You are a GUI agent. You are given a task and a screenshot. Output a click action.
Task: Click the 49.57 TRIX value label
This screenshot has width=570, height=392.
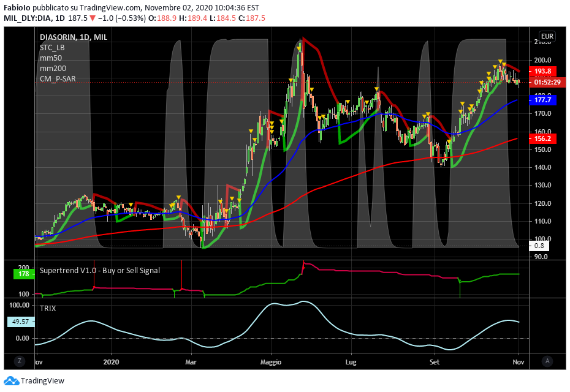click(x=21, y=322)
